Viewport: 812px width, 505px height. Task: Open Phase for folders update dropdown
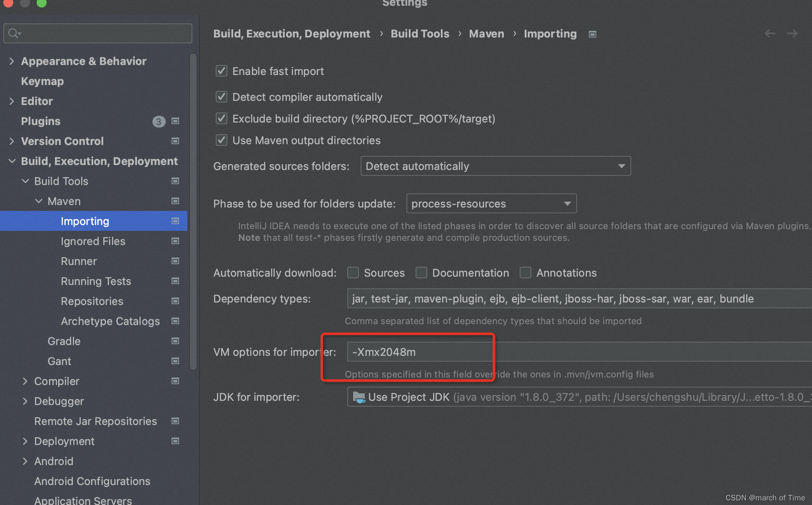point(491,204)
